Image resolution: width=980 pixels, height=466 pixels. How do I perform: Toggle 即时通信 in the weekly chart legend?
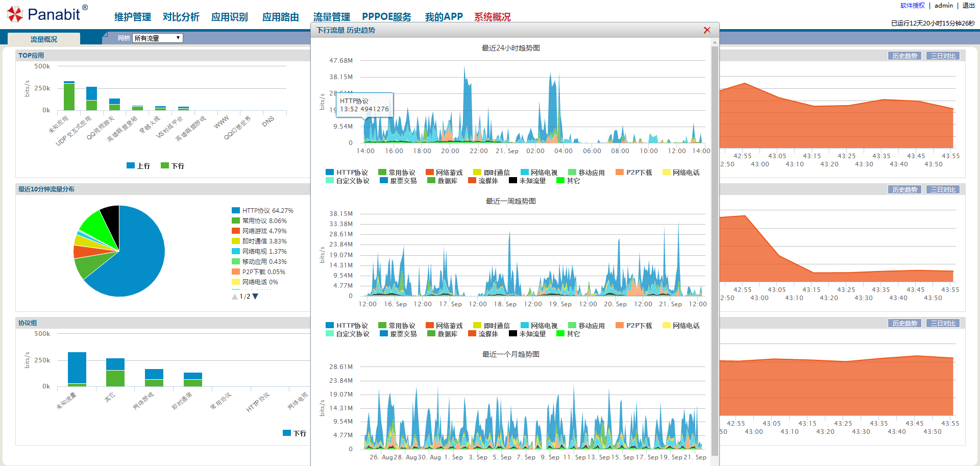(492, 326)
